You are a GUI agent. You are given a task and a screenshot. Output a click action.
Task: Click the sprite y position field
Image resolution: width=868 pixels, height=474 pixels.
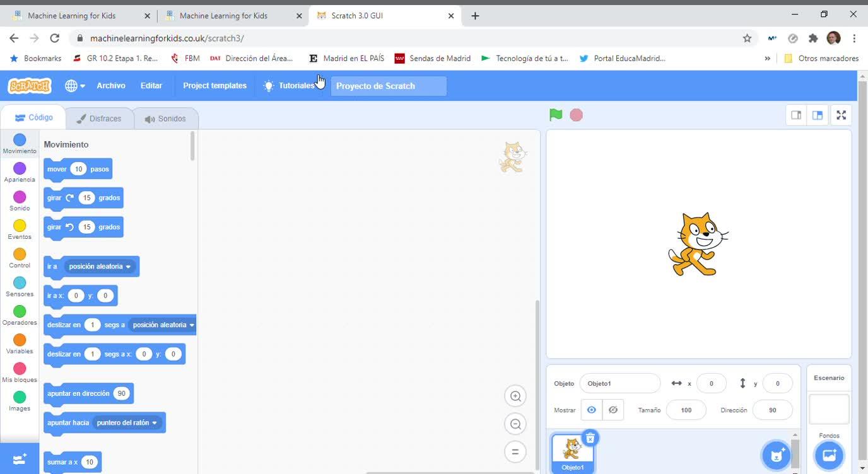(x=777, y=383)
